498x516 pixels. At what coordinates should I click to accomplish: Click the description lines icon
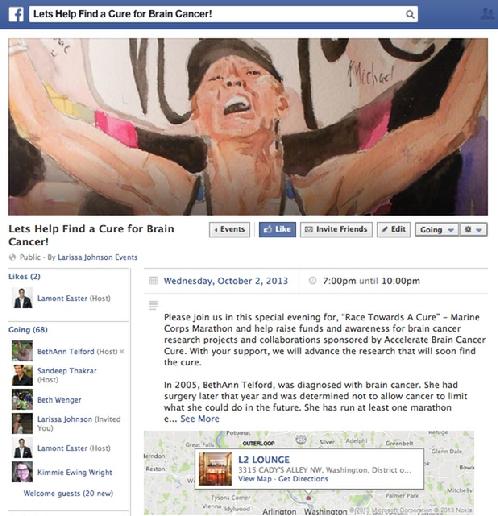[x=153, y=305]
